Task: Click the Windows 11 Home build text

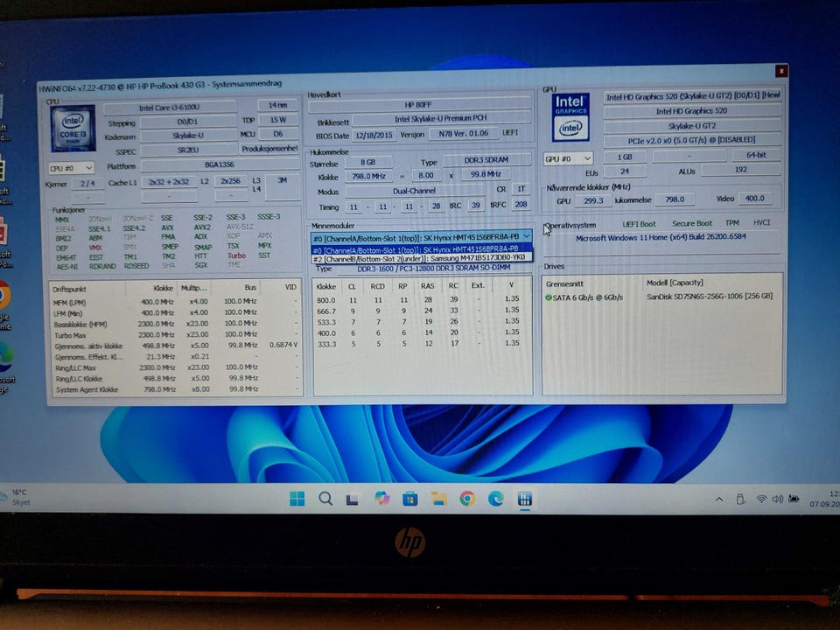Action: pos(661,237)
